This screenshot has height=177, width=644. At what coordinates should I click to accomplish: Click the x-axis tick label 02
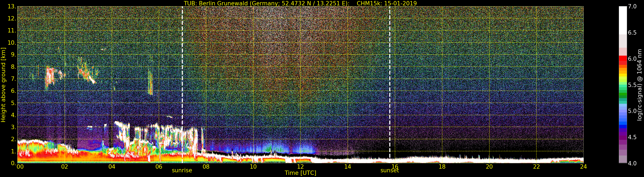click(65, 166)
